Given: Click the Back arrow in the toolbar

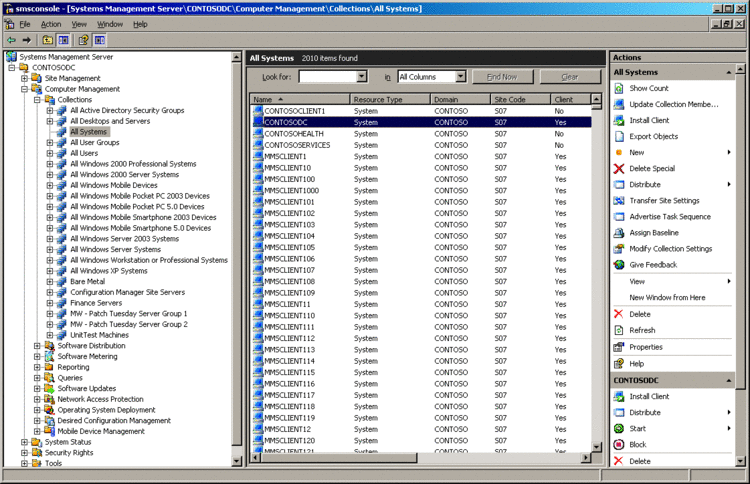Looking at the screenshot, I should pyautogui.click(x=10, y=40).
